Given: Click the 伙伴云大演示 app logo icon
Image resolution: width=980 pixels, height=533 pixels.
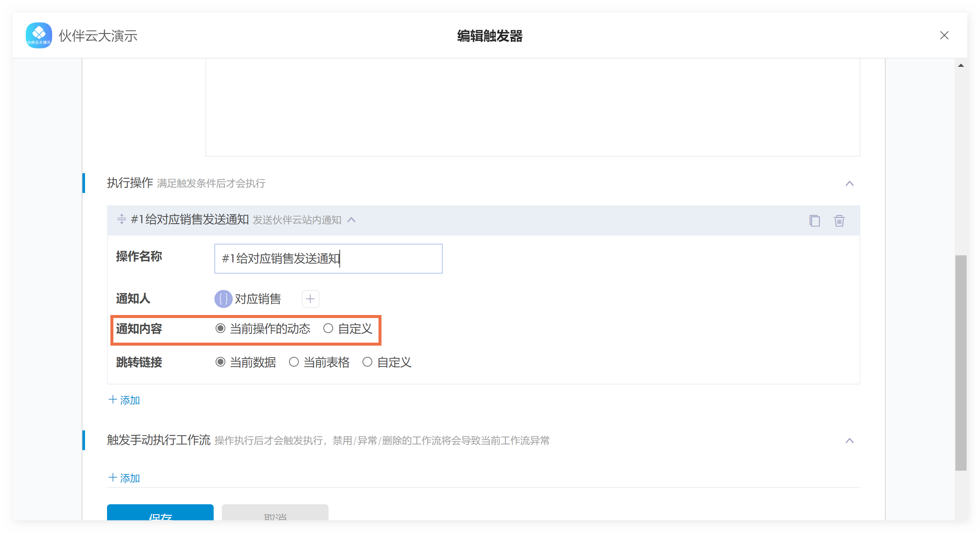Looking at the screenshot, I should 39,35.
